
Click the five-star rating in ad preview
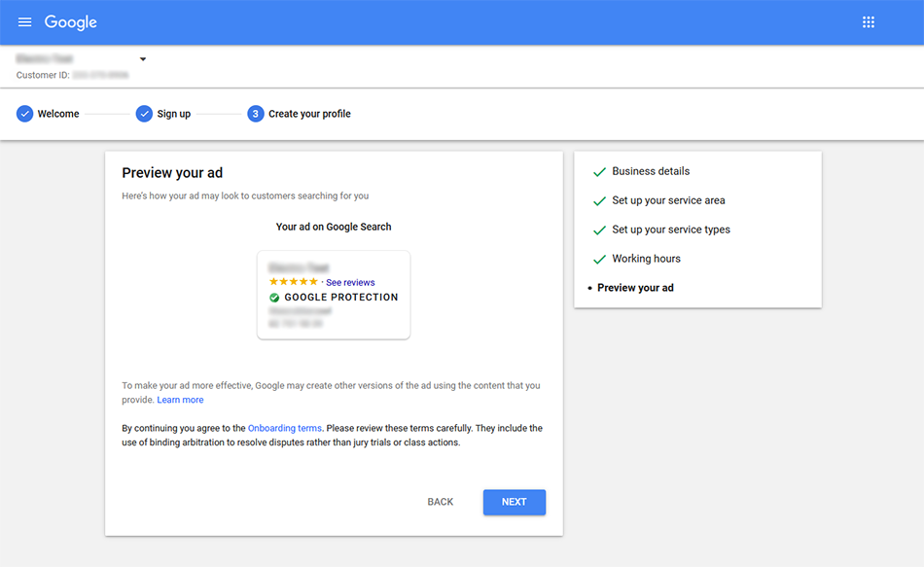tap(294, 282)
